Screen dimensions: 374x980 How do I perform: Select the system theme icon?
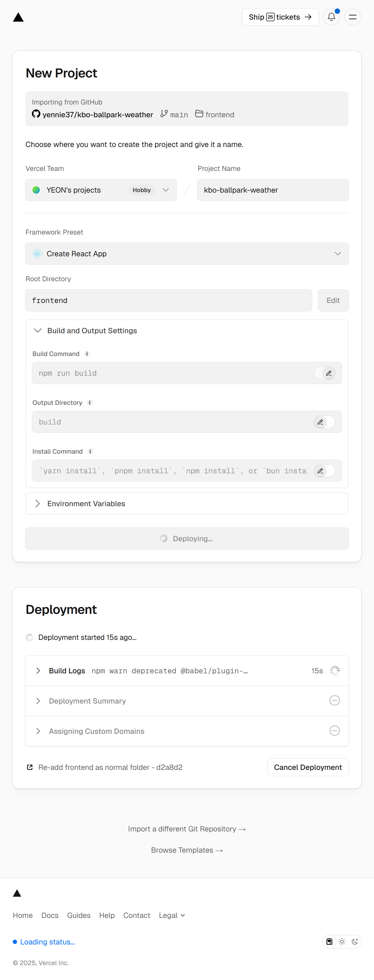329,942
